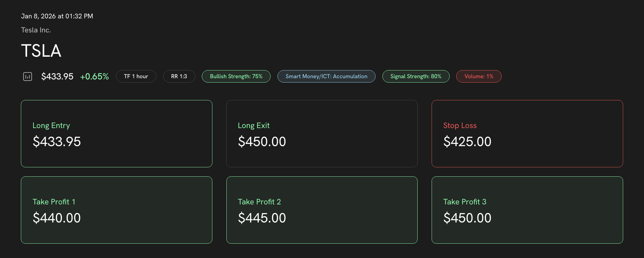Select the Stop Loss card

tap(527, 134)
